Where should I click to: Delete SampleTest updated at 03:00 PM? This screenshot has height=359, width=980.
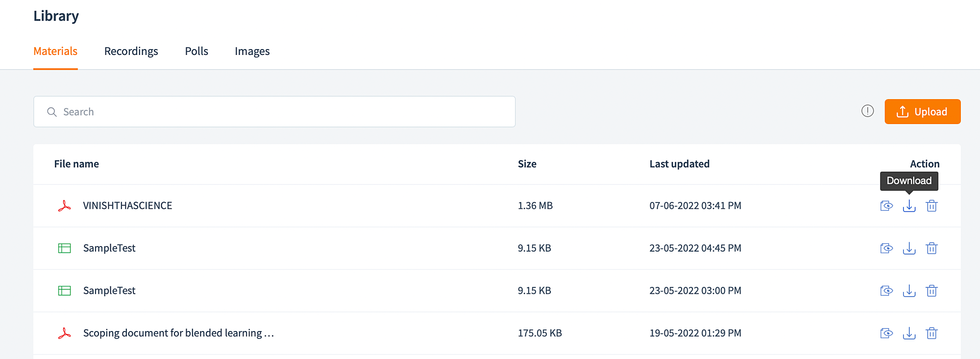[x=931, y=291]
